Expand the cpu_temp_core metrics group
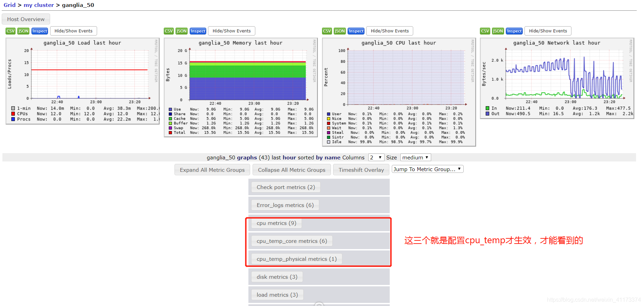Image resolution: width=644 pixels, height=306 pixels. 292,241
